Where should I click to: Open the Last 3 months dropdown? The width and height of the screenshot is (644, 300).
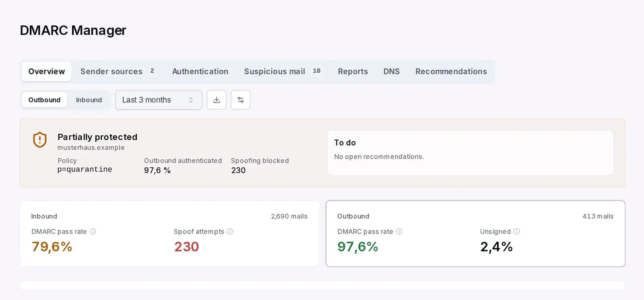(x=159, y=100)
